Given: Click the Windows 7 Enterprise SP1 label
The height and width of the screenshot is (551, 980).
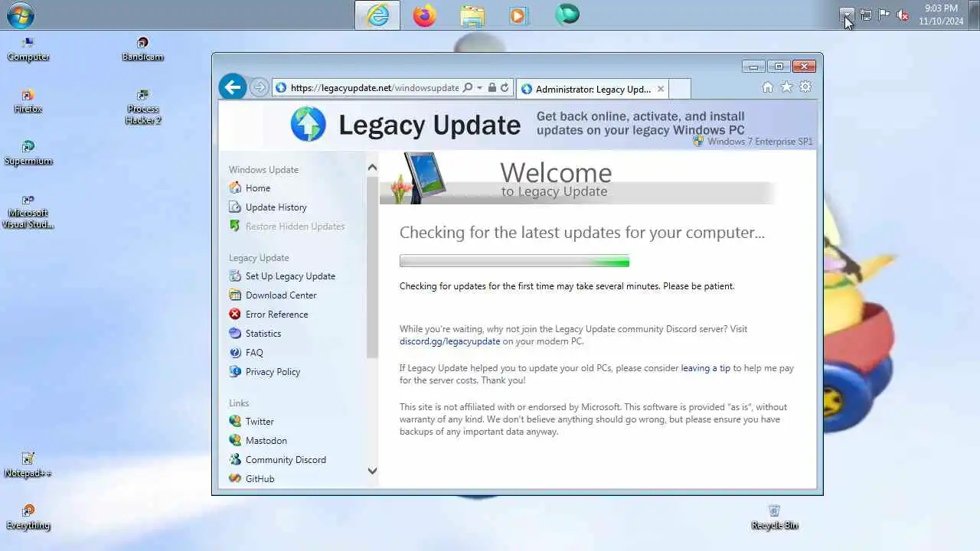Looking at the screenshot, I should coord(759,142).
